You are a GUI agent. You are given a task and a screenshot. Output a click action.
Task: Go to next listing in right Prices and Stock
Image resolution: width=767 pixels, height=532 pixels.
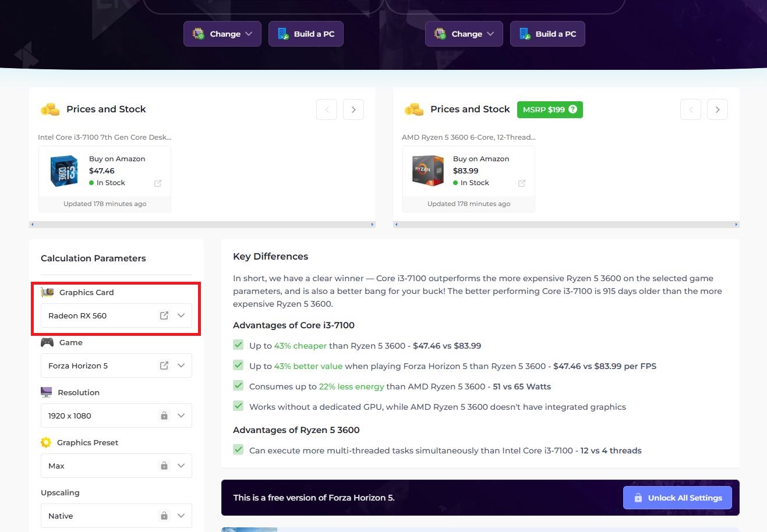coord(717,109)
